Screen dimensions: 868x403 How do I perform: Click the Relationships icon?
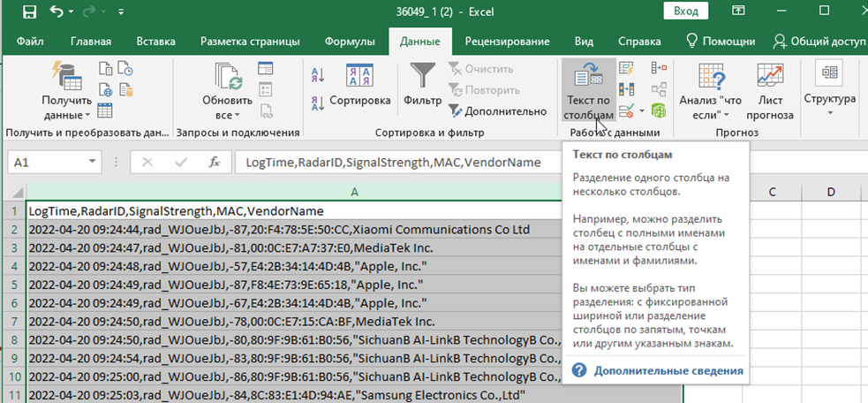coord(659,88)
